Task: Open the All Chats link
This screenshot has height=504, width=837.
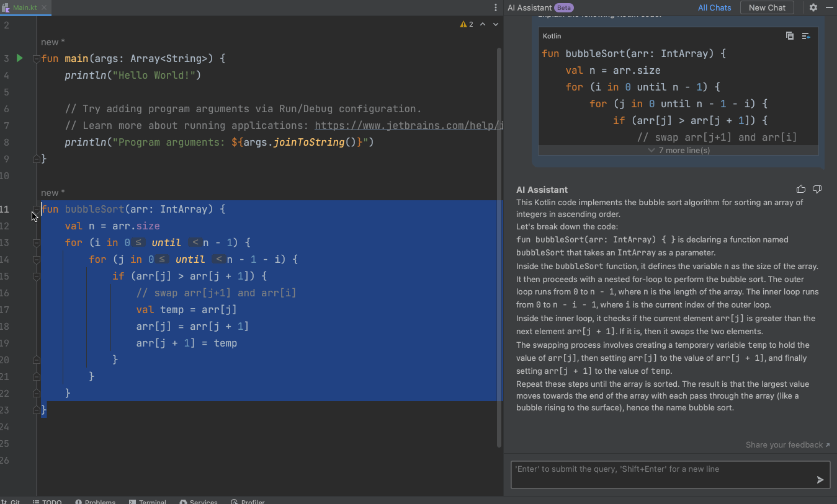Action: [714, 7]
